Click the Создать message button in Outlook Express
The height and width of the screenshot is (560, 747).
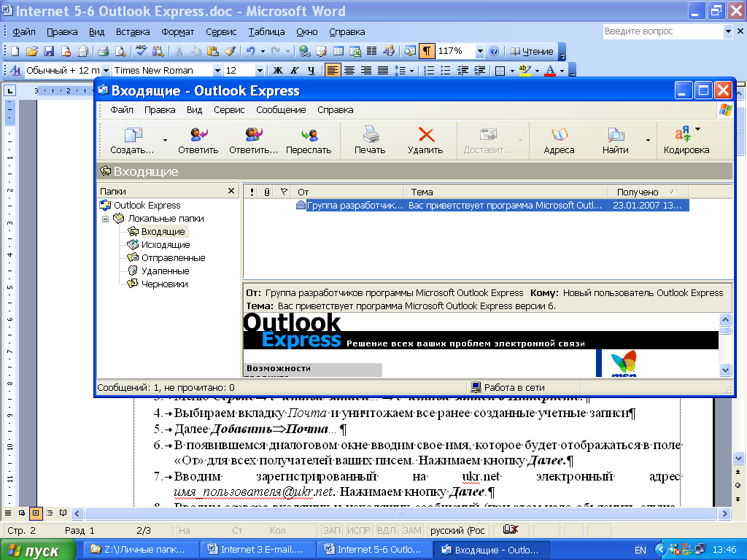point(132,141)
